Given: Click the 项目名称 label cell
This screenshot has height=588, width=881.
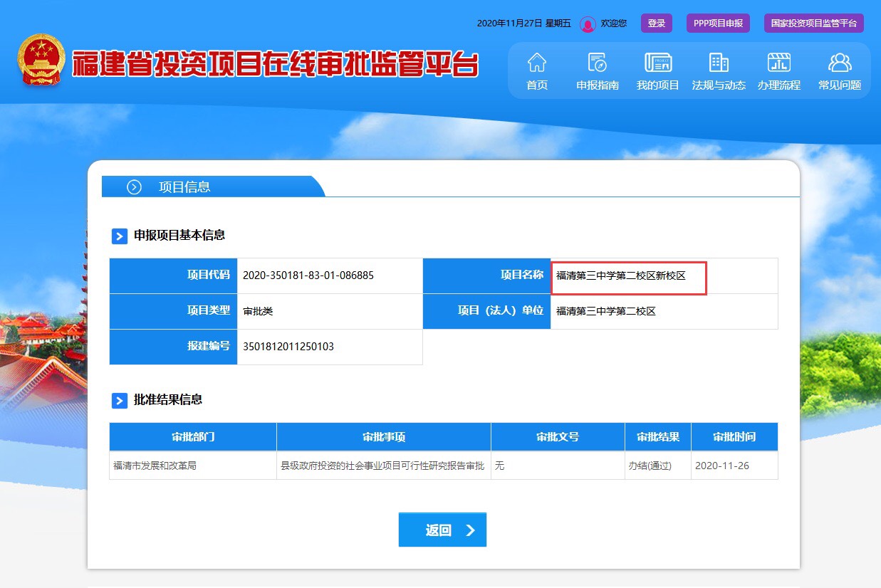Looking at the screenshot, I should coord(487,275).
